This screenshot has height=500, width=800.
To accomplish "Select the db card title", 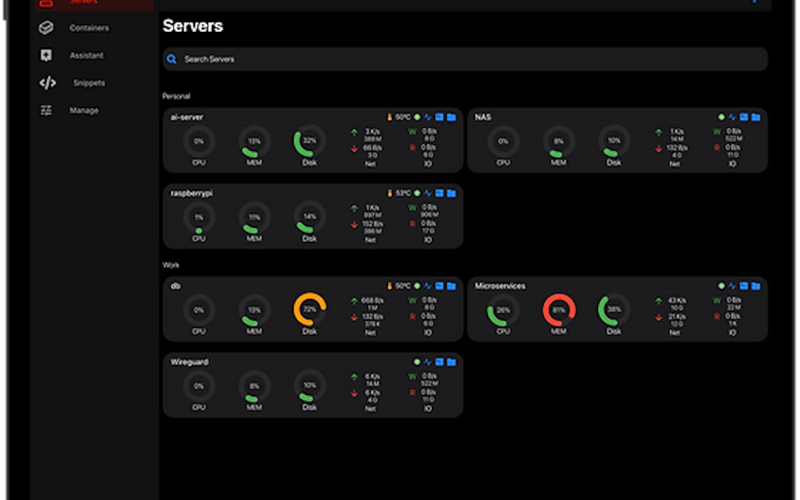I will pos(176,286).
